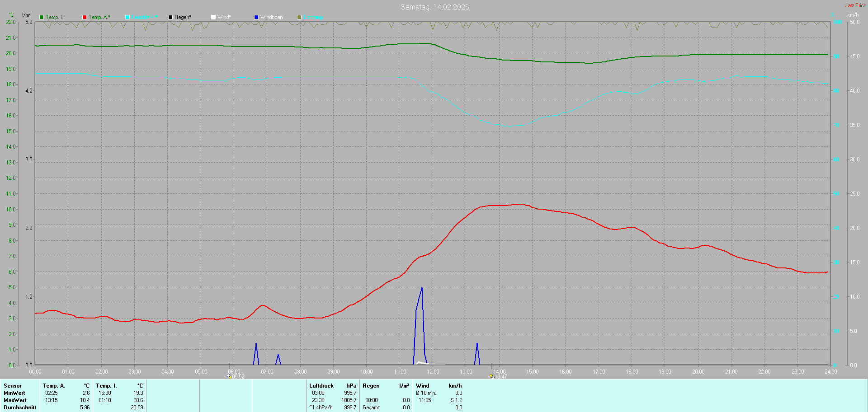868x412 pixels.
Task: Click the '13:47' time label below the axis
Action: click(500, 377)
